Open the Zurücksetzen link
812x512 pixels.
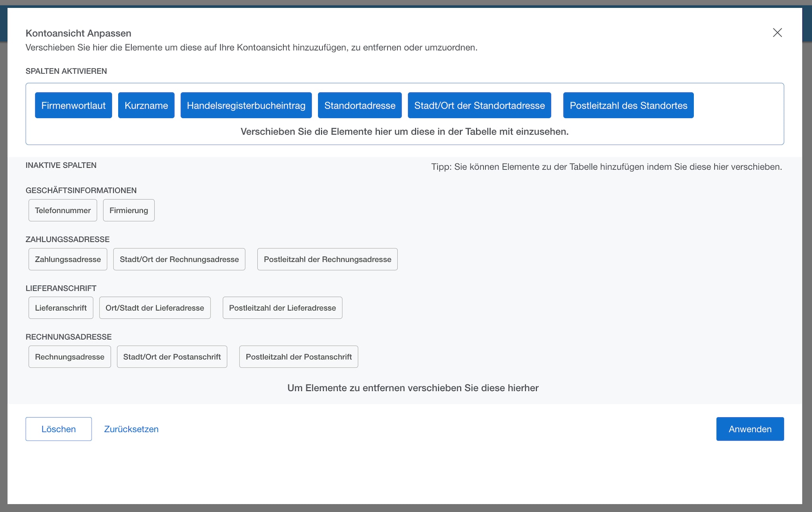[x=131, y=429]
